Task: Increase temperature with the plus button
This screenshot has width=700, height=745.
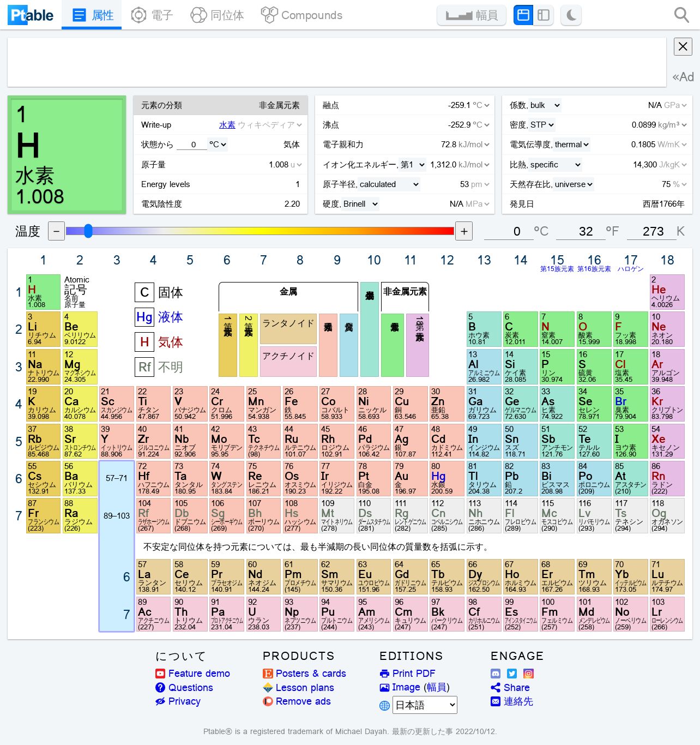Action: click(464, 231)
